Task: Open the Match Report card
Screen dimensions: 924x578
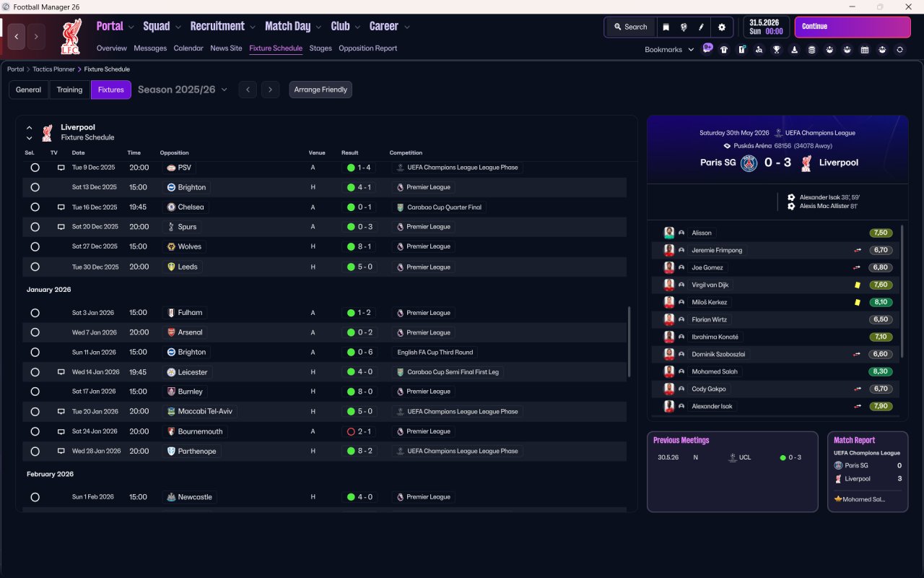Action: [868, 472]
